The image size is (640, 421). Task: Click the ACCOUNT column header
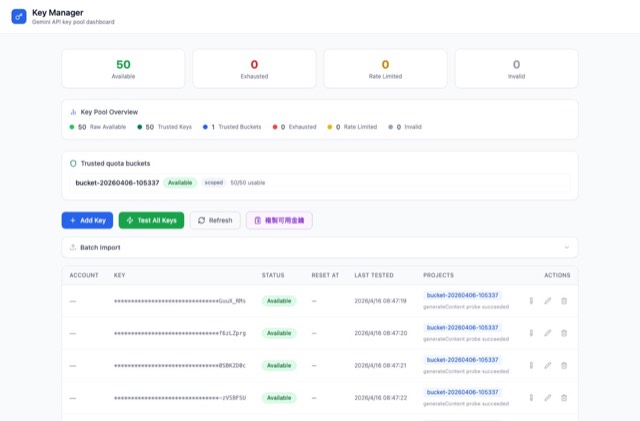point(84,275)
